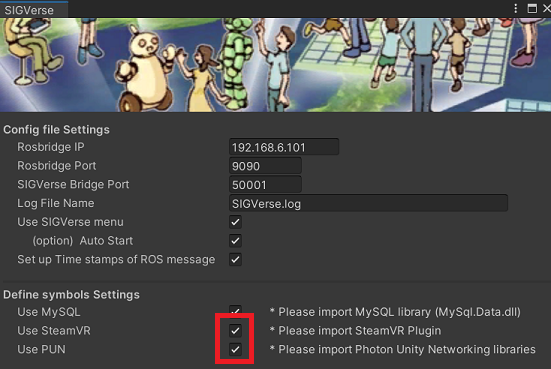The image size is (551, 369).
Task: Open the window's three-dot options menu
Action: click(516, 8)
